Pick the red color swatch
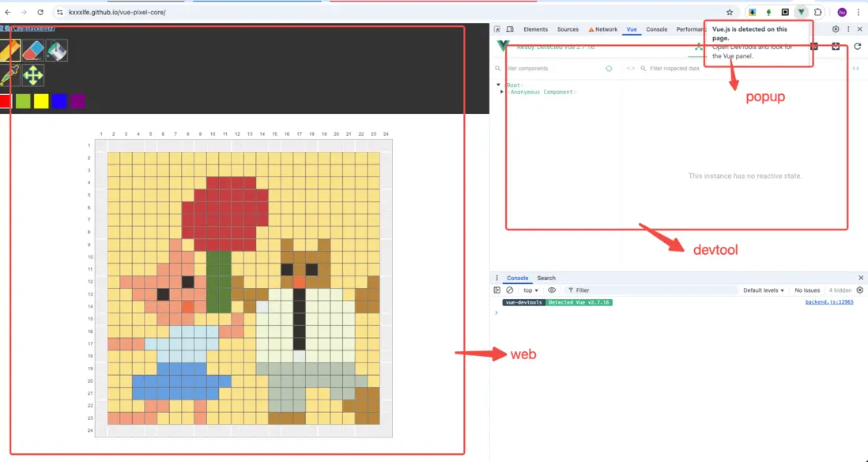Screen dimensions: 868x462 5,100
